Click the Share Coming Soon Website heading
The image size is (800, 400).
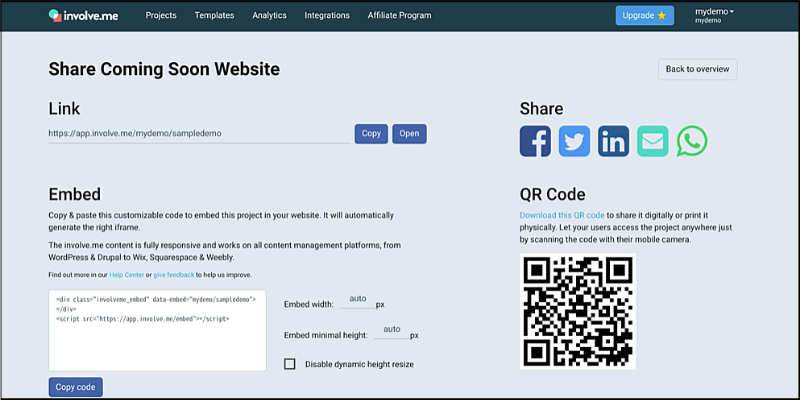pos(164,69)
